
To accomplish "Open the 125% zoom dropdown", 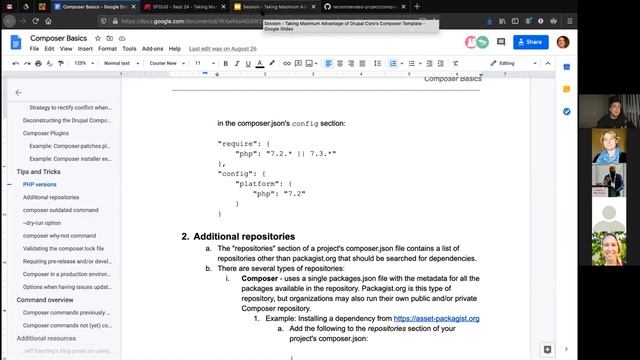I will tap(84, 63).
